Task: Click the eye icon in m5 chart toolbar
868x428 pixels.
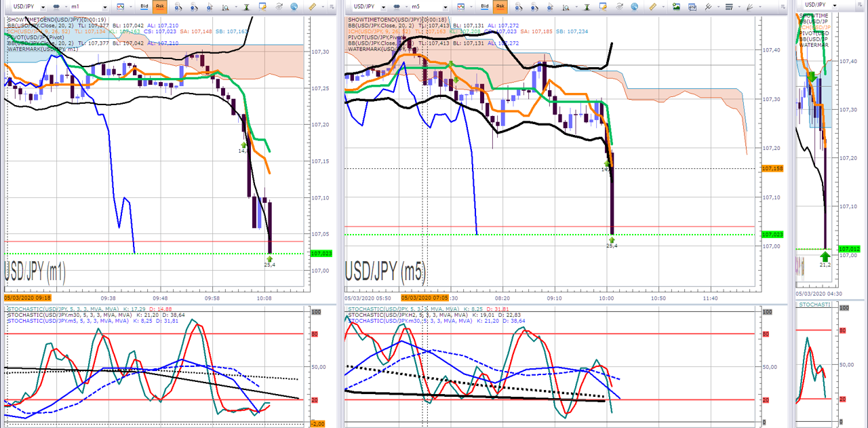Action: click(x=619, y=6)
